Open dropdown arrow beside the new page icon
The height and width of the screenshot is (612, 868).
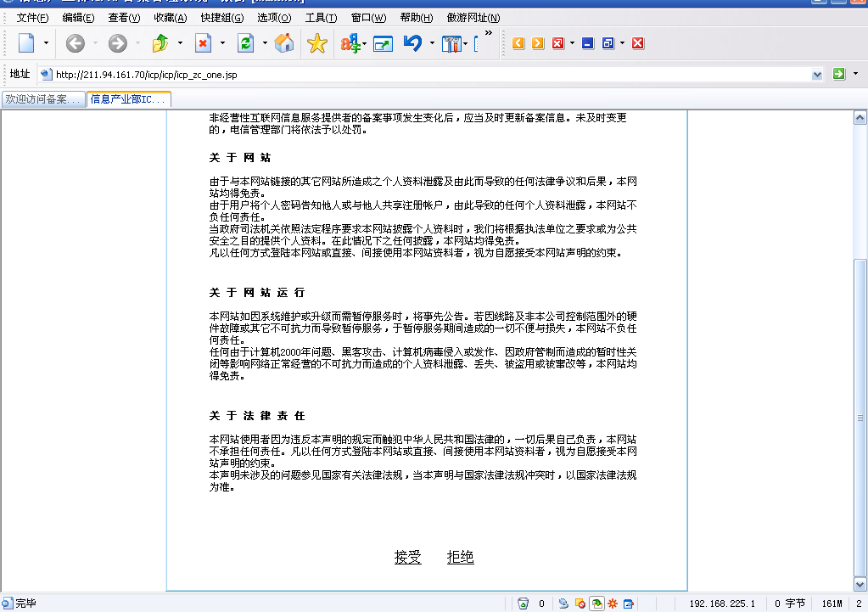point(46,43)
